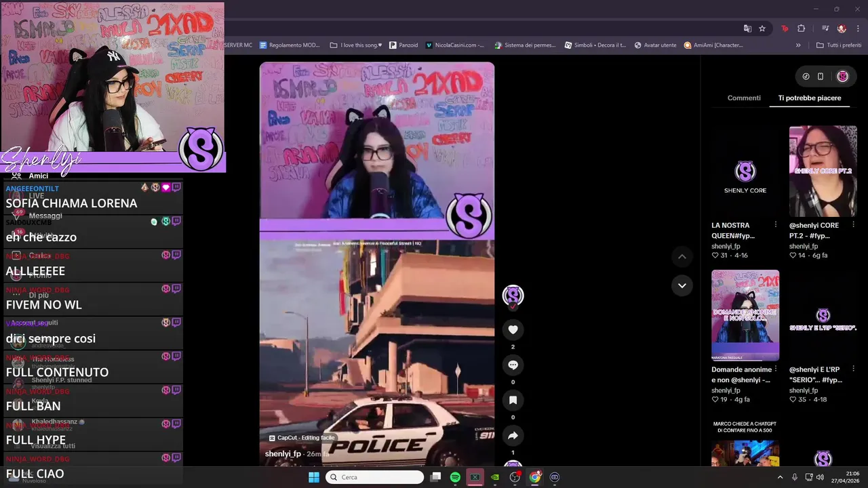The image size is (868, 488).
Task: Click the microphone icon in system tray
Action: 794,477
